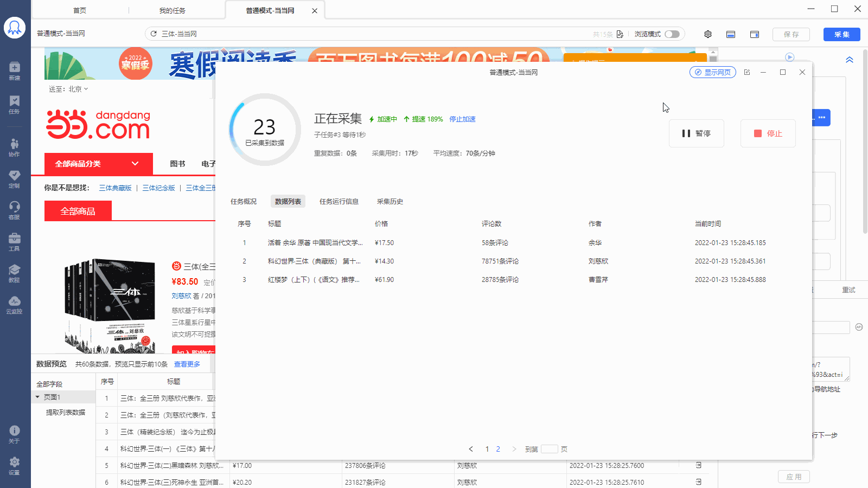The image size is (868, 488).
Task: Click the 三体典藏版 suggestion link
Action: tap(115, 188)
